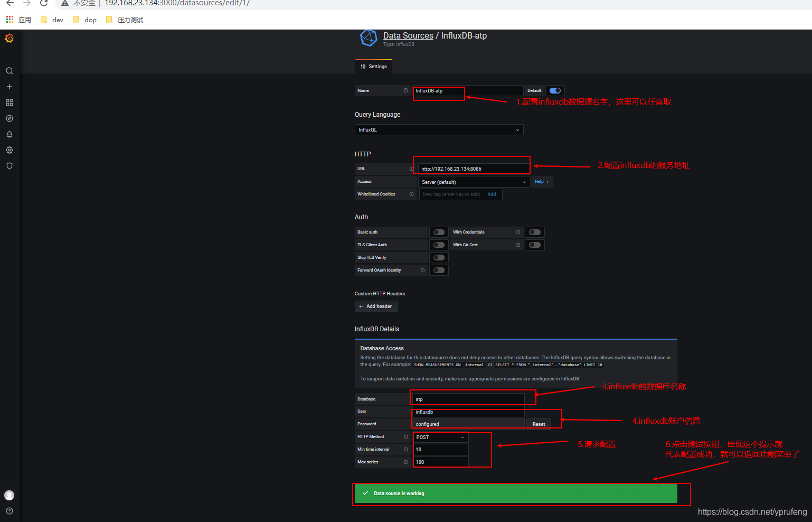Screen dimensions: 812x522
Task: Enable the Skip TLS Verify switch
Action: 439,257
